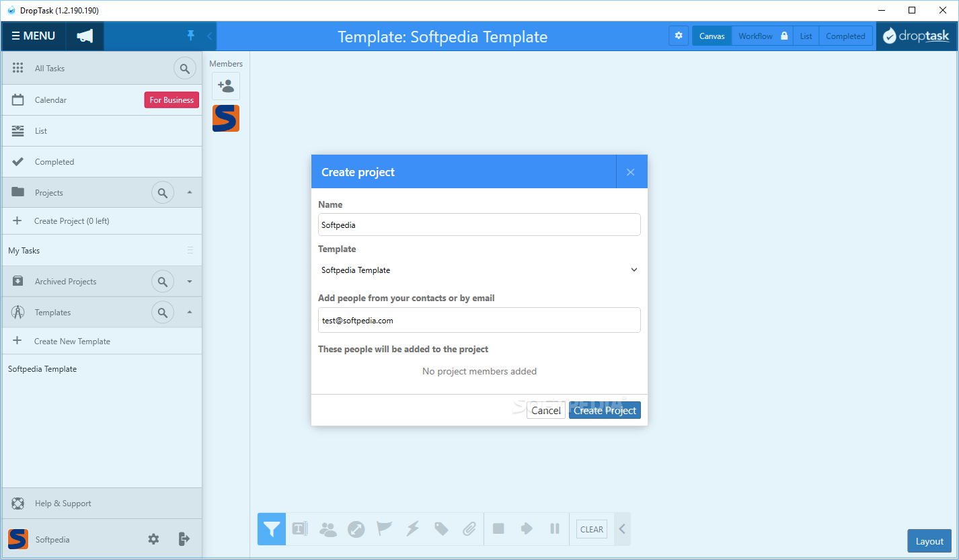Screen dimensions: 959x560
Task: Collapse sidebar with left chevron
Action: coord(210,36)
